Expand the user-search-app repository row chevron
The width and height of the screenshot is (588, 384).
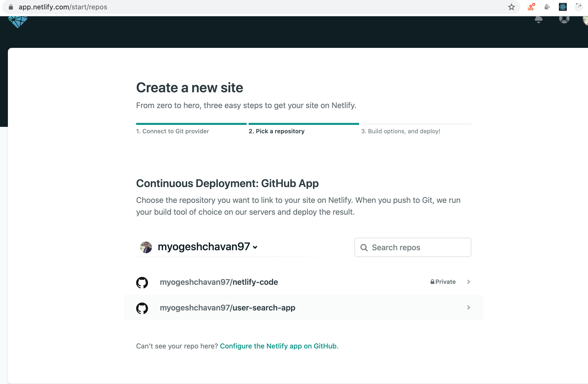468,307
